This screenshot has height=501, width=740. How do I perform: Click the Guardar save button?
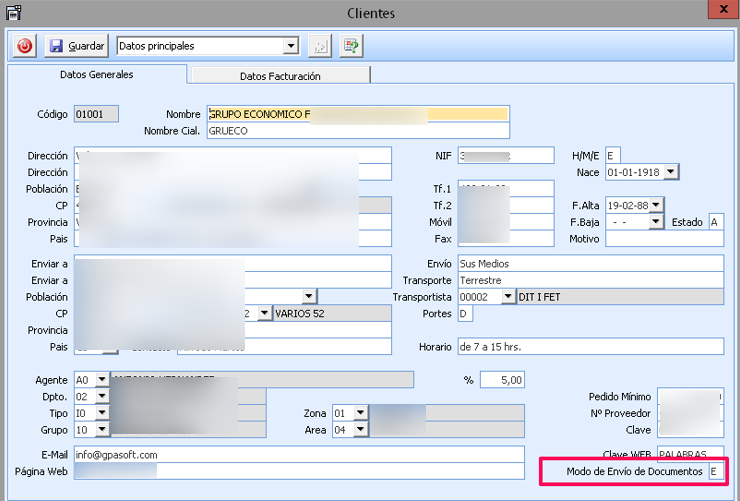click(x=76, y=46)
